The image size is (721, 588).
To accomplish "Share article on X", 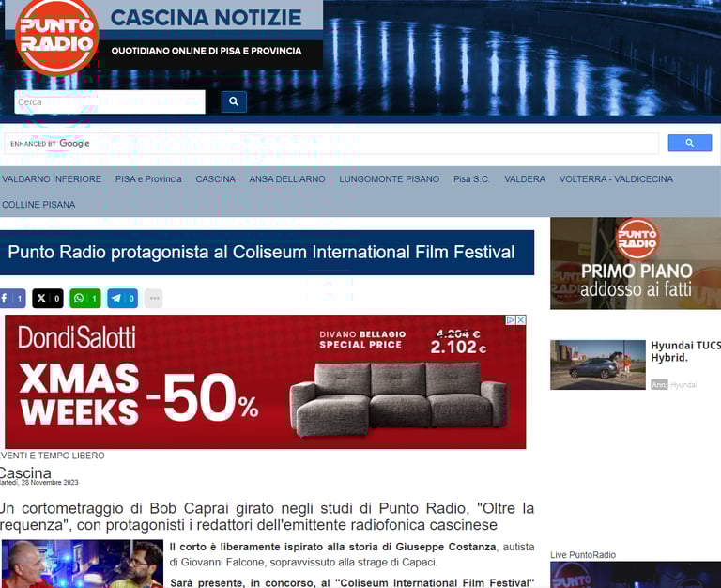I will [47, 299].
